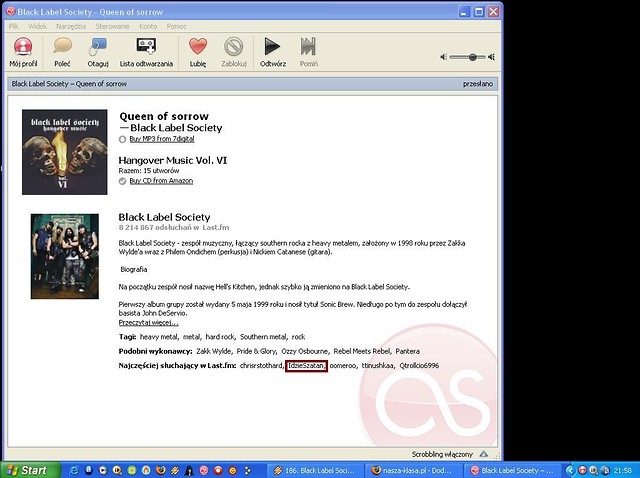Open similar artist Zakk Wylde
Viewport: 640px width, 478px height.
pyautogui.click(x=213, y=351)
